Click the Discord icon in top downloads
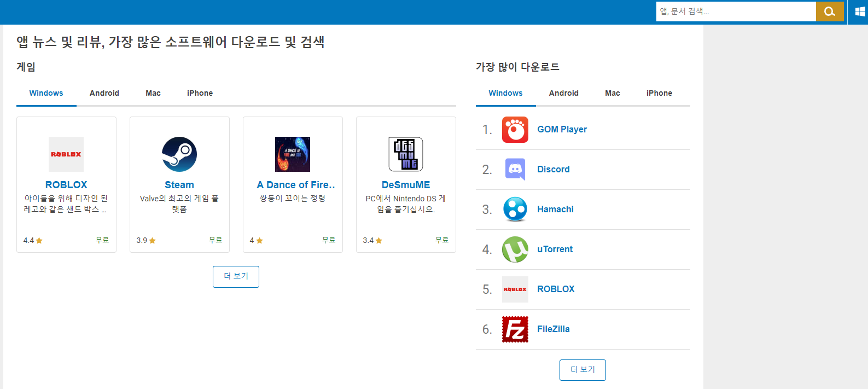 coord(515,170)
